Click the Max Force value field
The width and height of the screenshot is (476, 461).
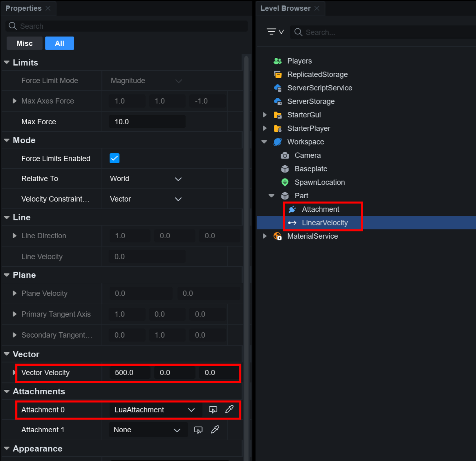click(x=147, y=122)
